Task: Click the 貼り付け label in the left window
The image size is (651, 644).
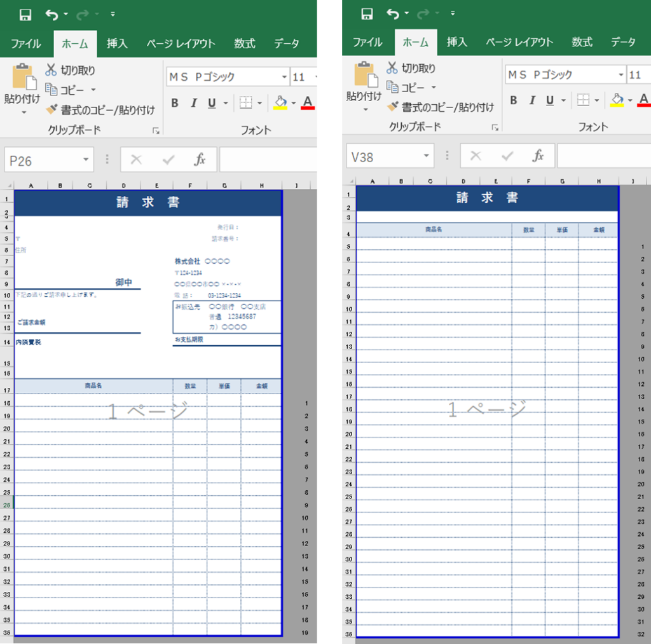Action: (x=22, y=99)
